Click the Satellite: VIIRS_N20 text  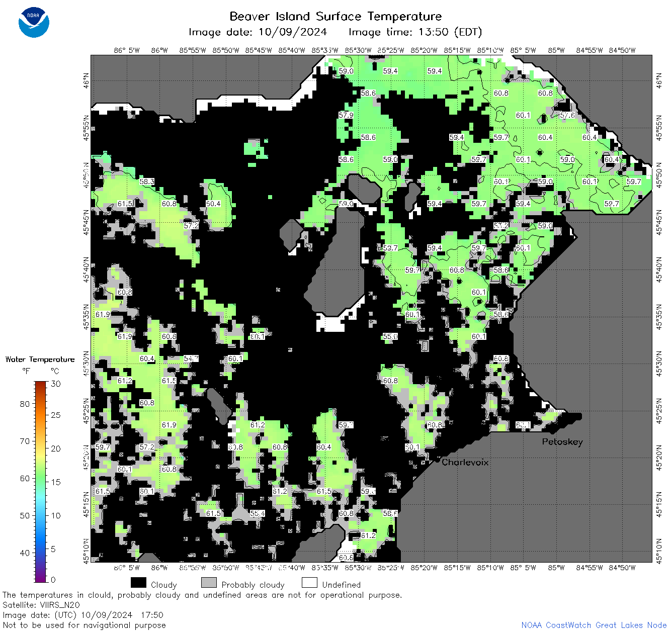(x=41, y=605)
